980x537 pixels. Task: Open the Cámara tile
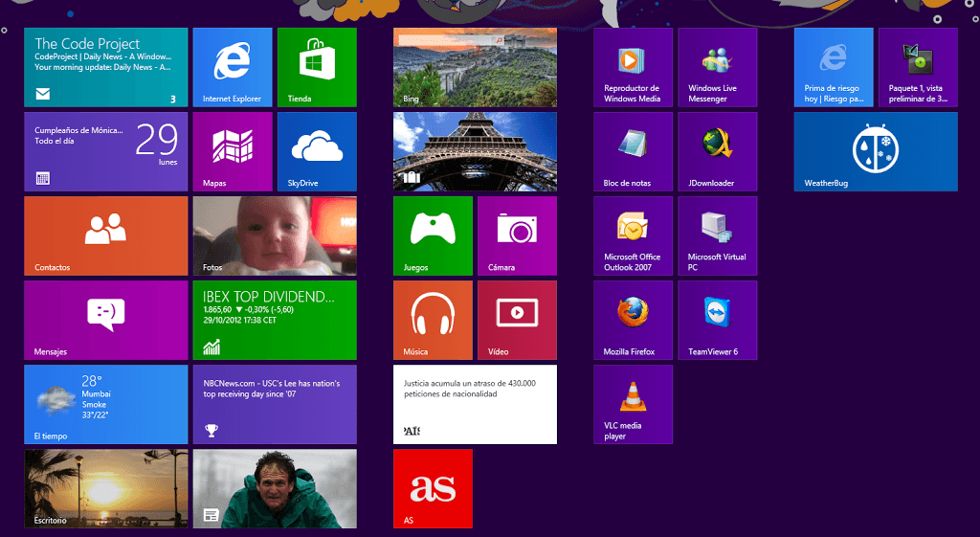coord(517,236)
